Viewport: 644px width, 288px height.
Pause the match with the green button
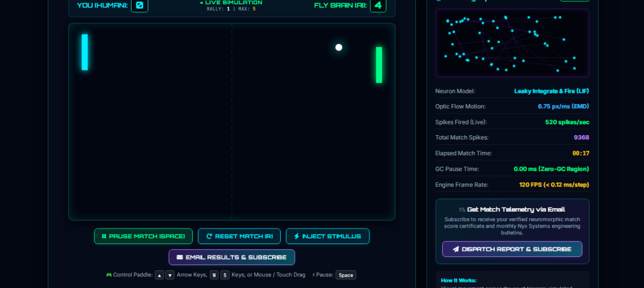pos(143,236)
